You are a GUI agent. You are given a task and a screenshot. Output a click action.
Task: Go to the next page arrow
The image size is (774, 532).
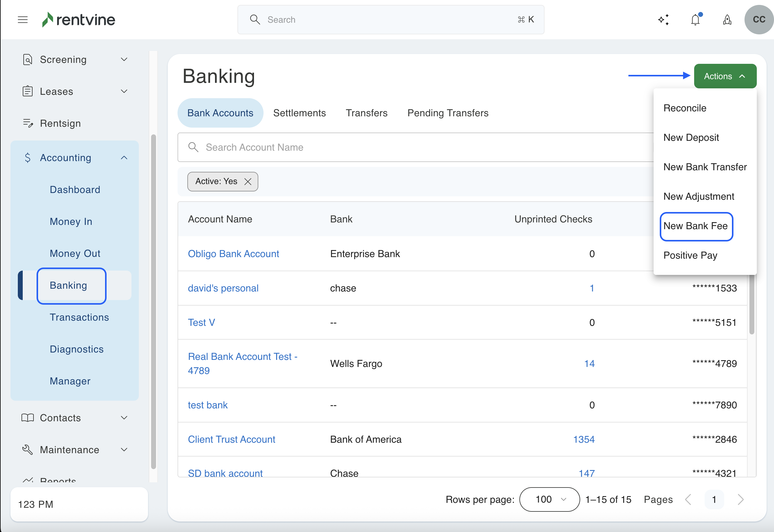741,499
